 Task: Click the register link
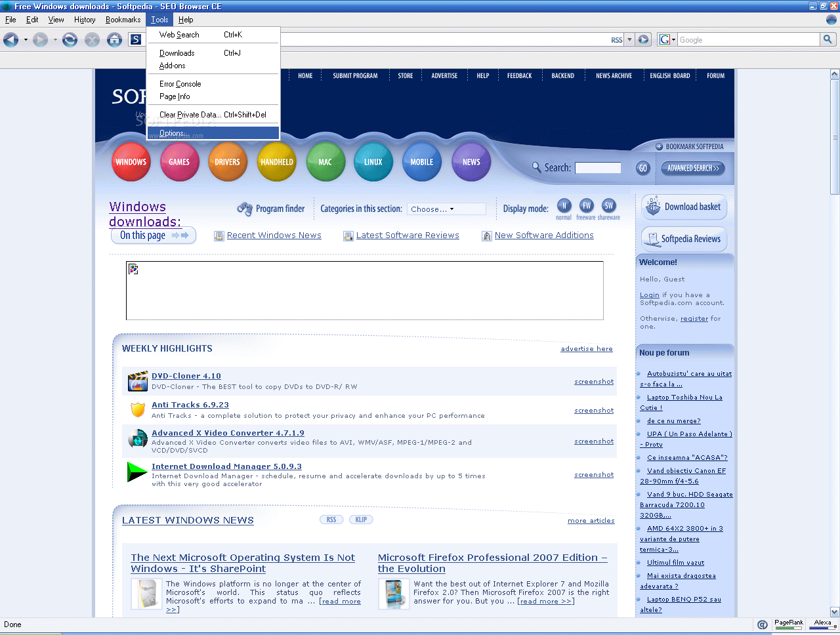[694, 319]
